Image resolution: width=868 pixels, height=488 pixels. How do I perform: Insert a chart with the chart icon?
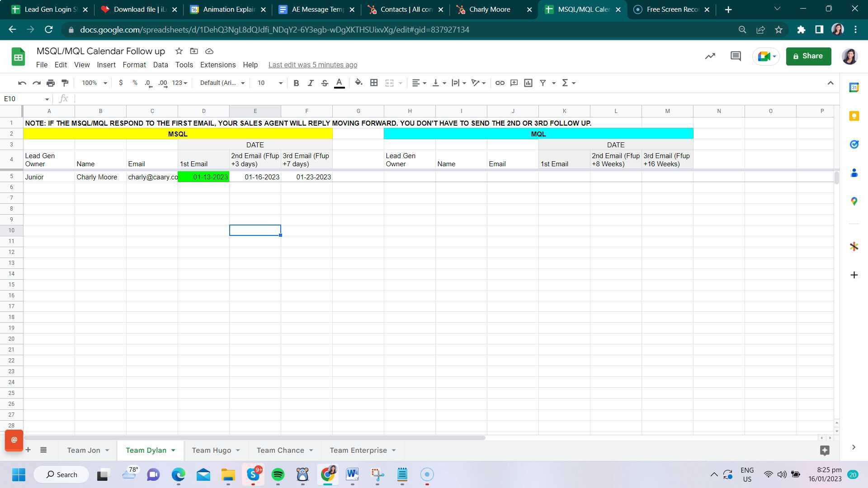click(x=528, y=83)
